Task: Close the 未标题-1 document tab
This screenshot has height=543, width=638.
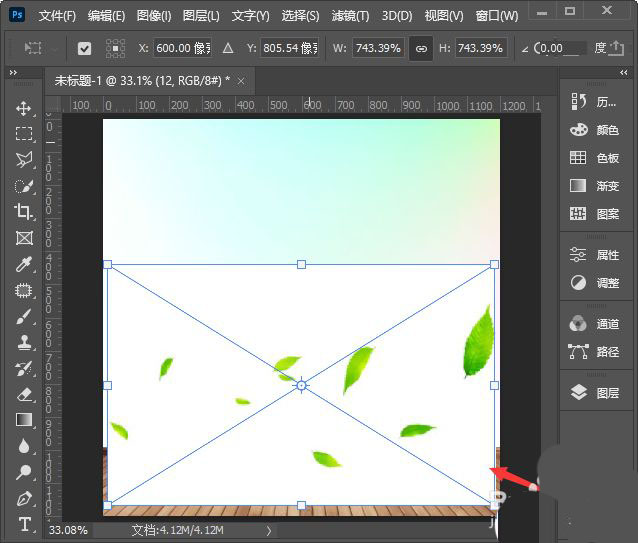Action: point(241,81)
